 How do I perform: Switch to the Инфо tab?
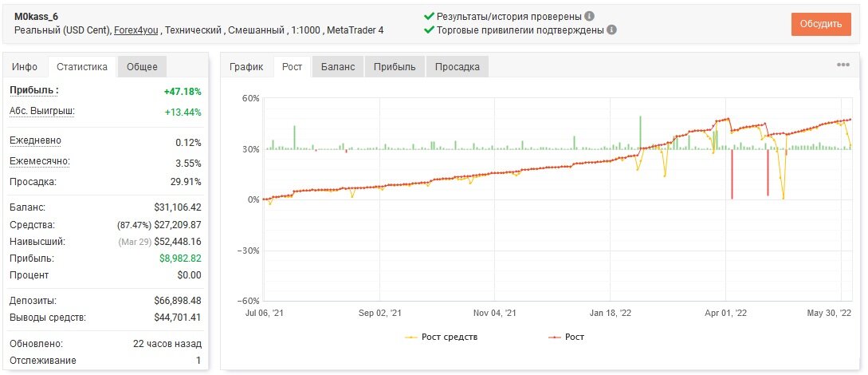tap(25, 67)
